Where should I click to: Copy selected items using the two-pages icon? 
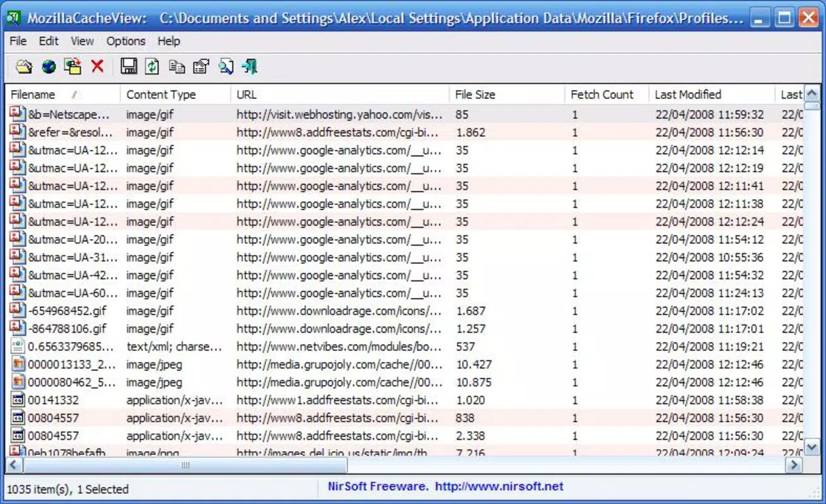pyautogui.click(x=177, y=66)
